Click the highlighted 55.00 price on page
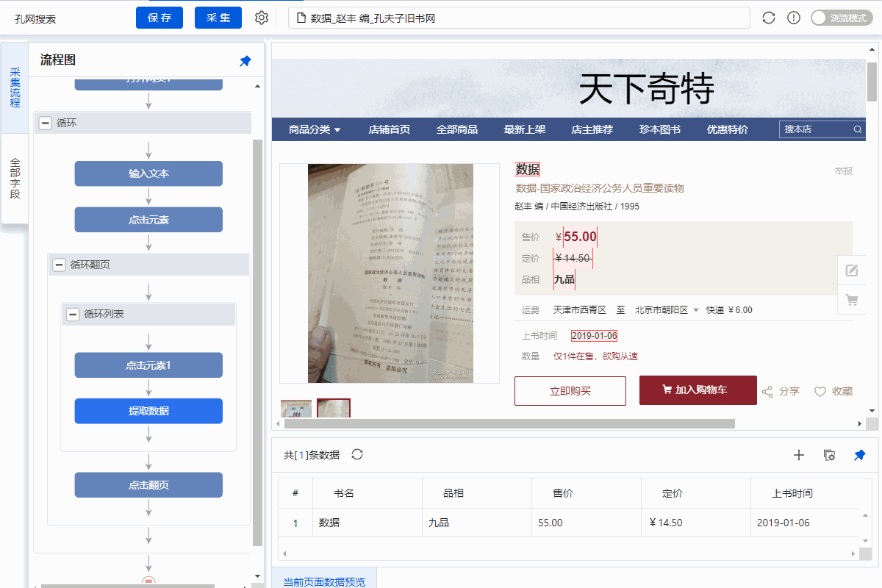Viewport: 882px width, 588px height. (580, 237)
